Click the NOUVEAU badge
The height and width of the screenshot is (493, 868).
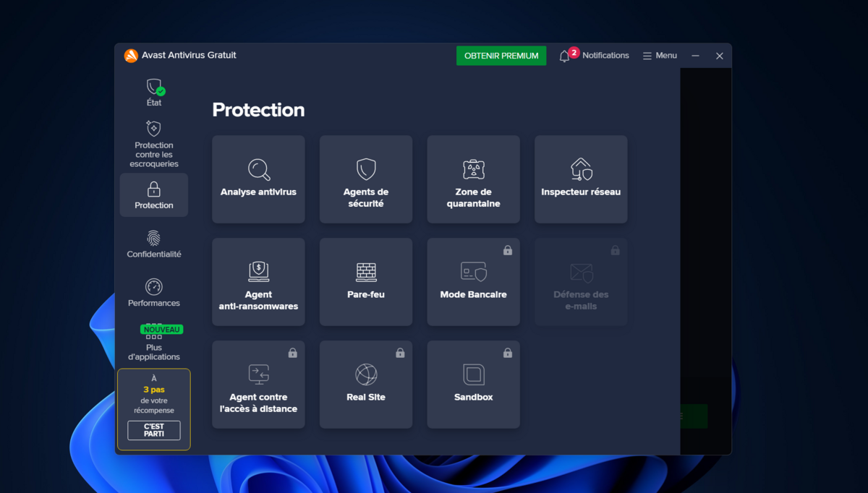[x=161, y=330]
